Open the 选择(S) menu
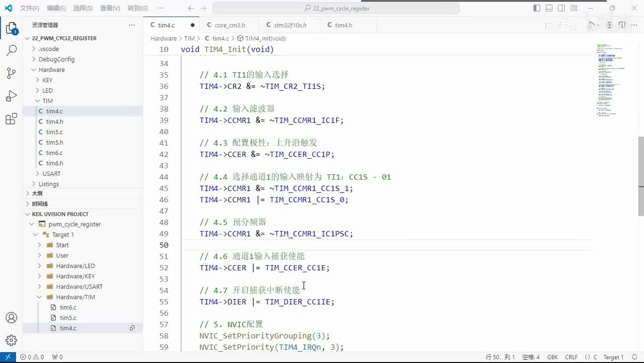The width and height of the screenshot is (644, 363). tap(83, 8)
